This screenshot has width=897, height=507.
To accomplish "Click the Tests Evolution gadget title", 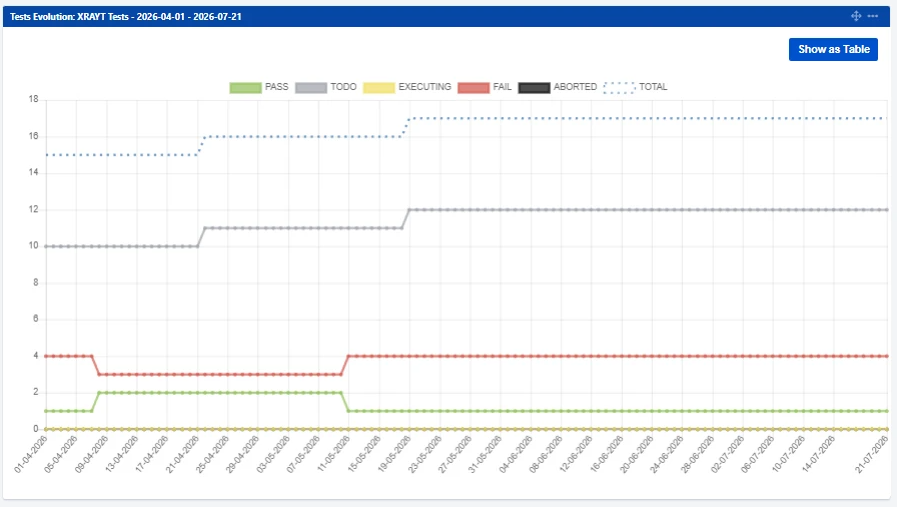I will pos(126,17).
